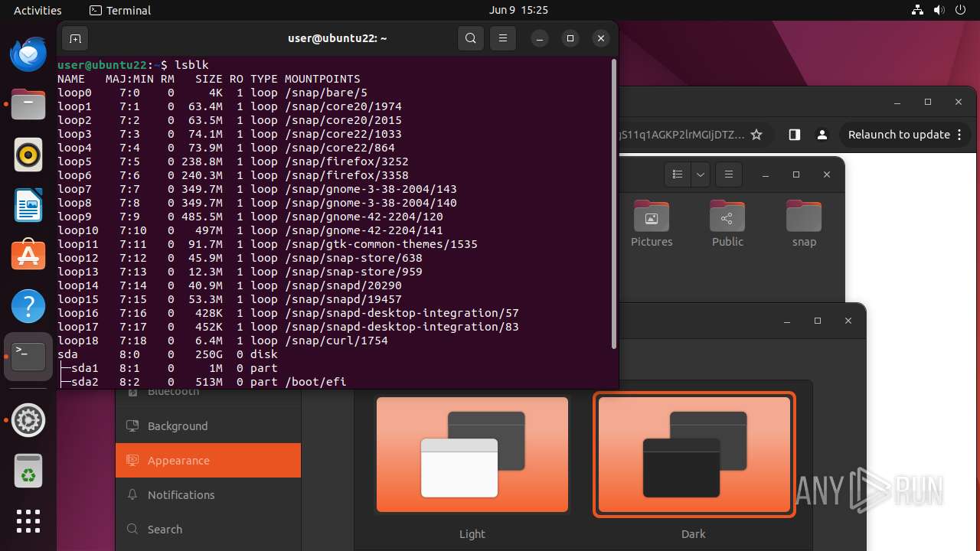Open the snap folder
Viewport: 980px width, 551px height.
coord(804,224)
